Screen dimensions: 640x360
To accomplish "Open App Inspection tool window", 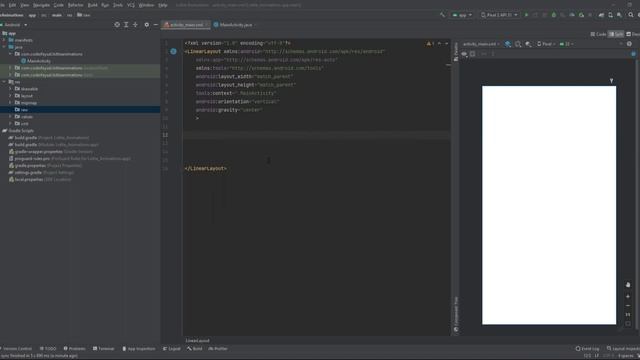I will click(139, 349).
